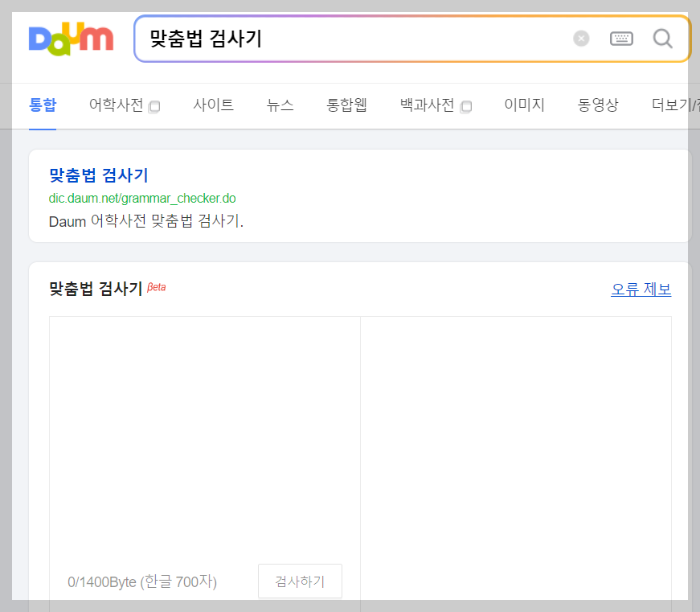The height and width of the screenshot is (612, 700).
Task: Switch to the 이미지 tab
Action: 524,105
